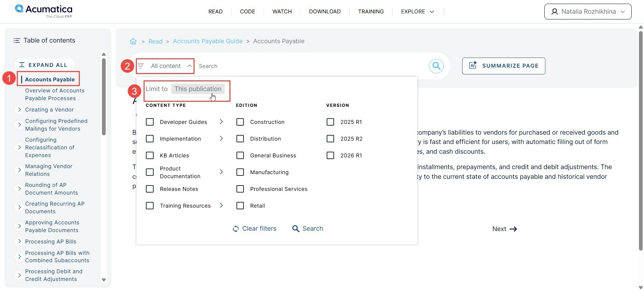Expand Creating Recurring AP Documents topic
Screen dimensions: 644x291
(x=19, y=207)
